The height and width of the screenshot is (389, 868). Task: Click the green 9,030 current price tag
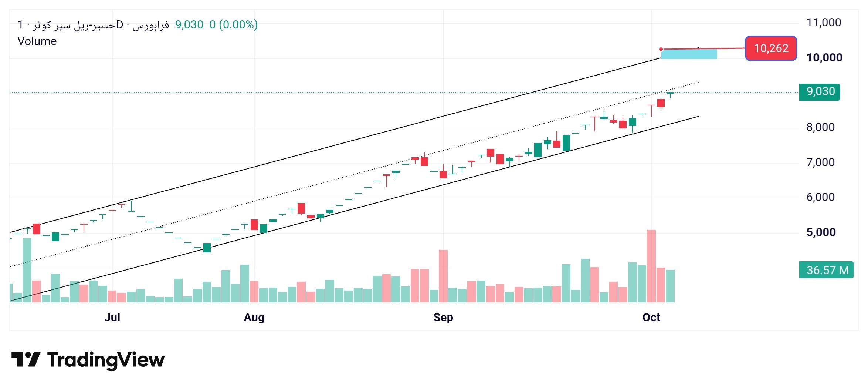click(819, 92)
